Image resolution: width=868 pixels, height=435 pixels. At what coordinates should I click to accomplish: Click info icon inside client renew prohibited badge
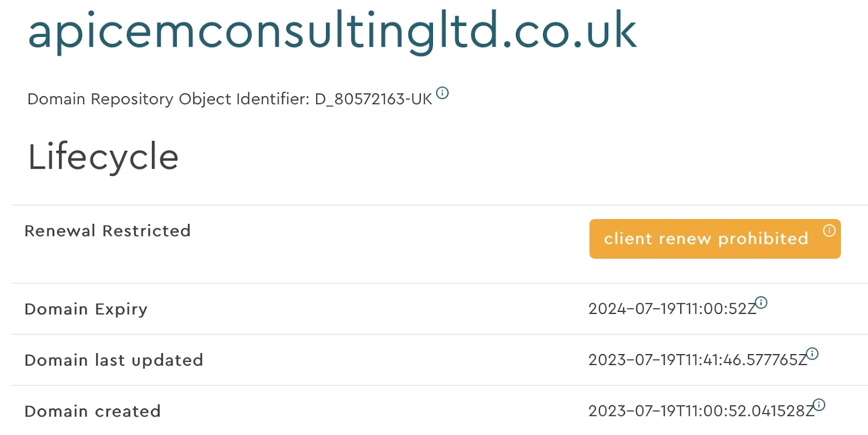[829, 231]
